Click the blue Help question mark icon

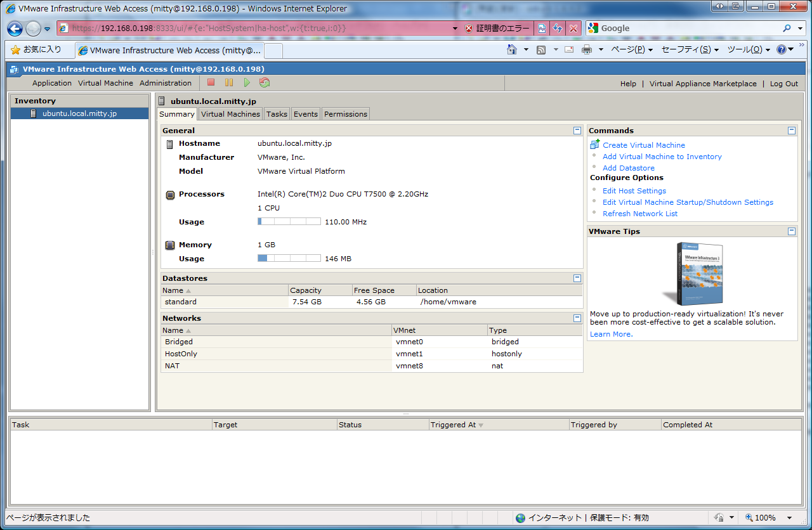781,49
